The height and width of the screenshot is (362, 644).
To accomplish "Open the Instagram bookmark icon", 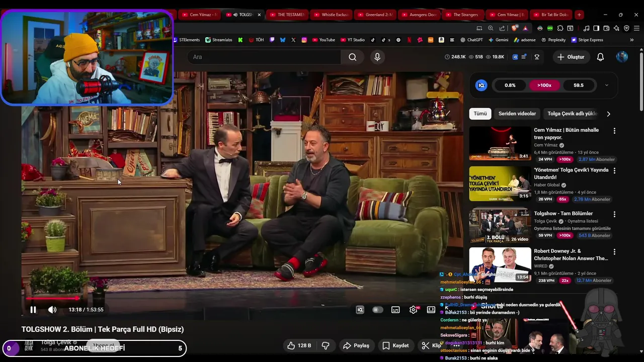I will click(x=304, y=40).
